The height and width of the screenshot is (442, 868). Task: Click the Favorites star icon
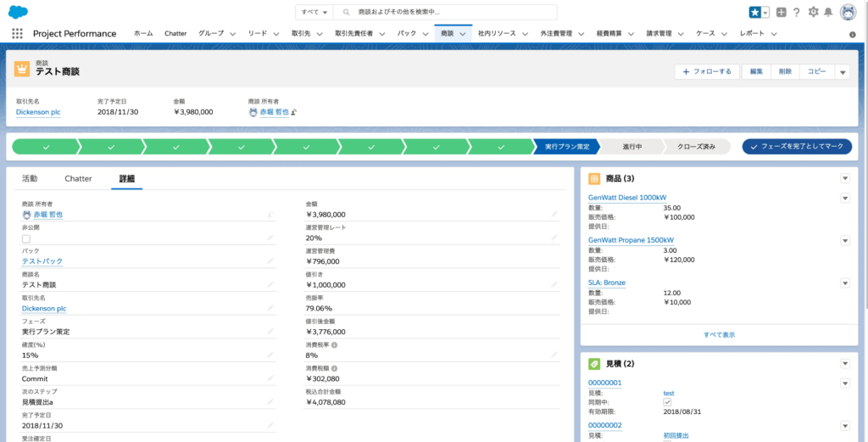[x=754, y=12]
